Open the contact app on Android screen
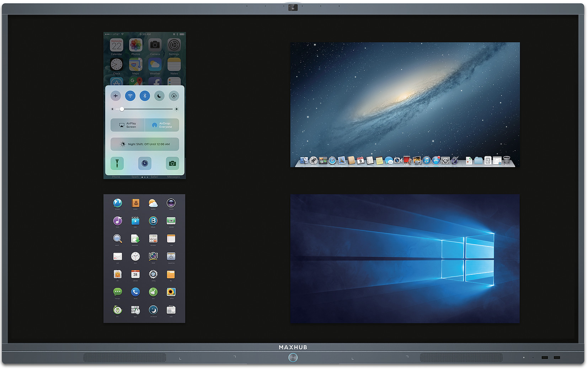Screen dimensions: 588x369 pyautogui.click(x=135, y=203)
